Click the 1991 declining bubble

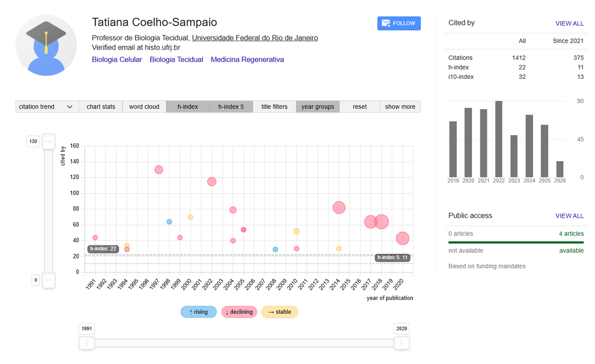(x=95, y=238)
